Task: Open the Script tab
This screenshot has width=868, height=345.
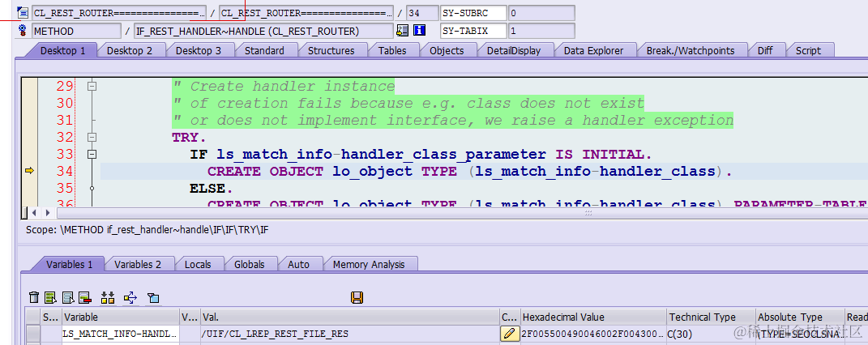Action: [808, 50]
